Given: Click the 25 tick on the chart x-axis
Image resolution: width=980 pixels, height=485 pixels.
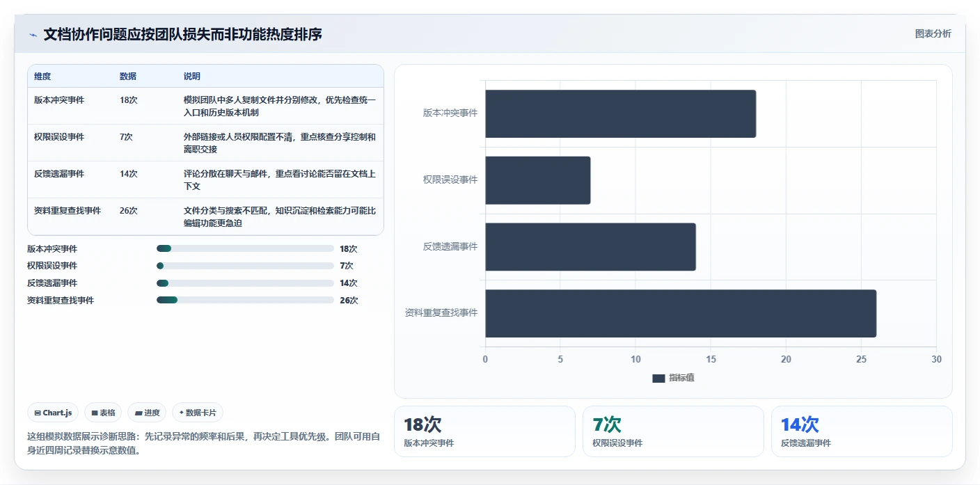Looking at the screenshot, I should pyautogui.click(x=861, y=359).
